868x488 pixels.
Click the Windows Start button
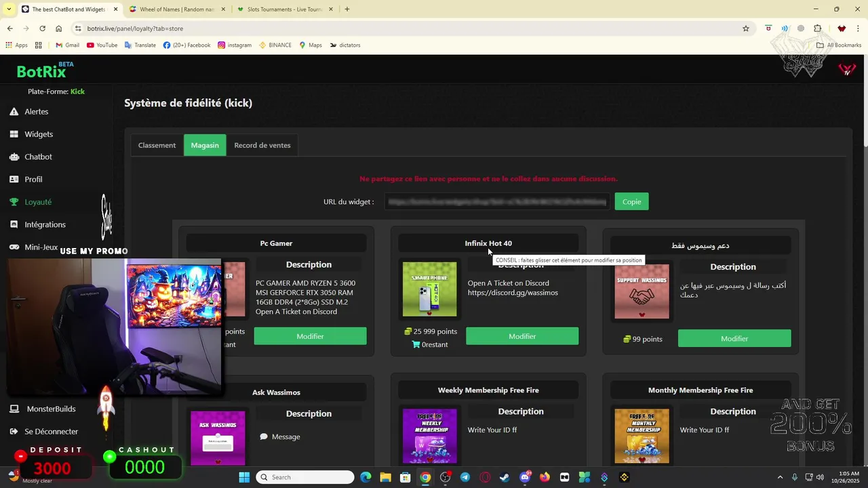point(244,477)
